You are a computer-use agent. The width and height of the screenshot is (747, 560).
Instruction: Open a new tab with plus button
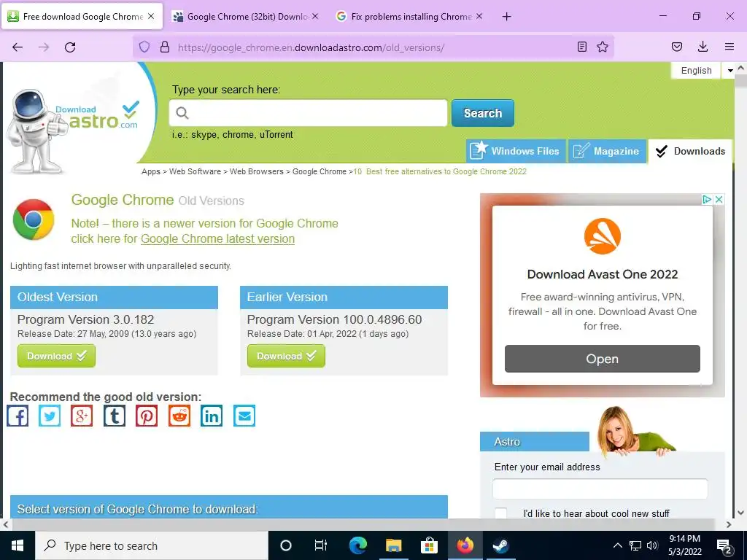click(x=507, y=17)
